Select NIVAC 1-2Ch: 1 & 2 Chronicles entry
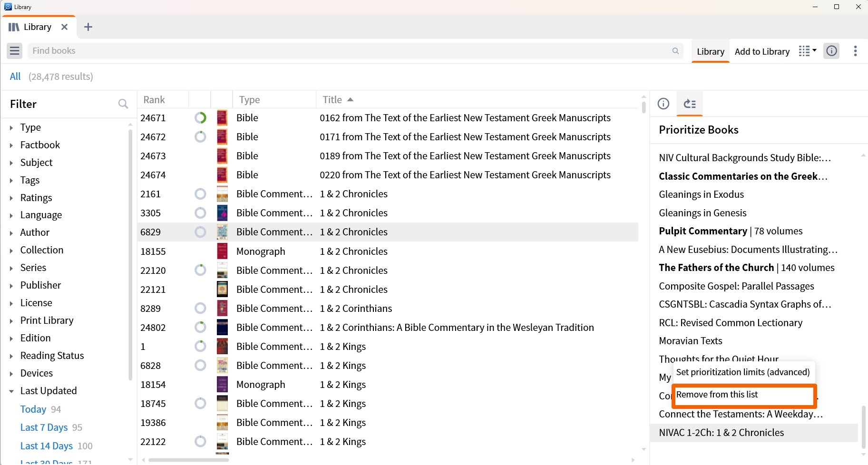The height and width of the screenshot is (465, 868). tap(754, 433)
